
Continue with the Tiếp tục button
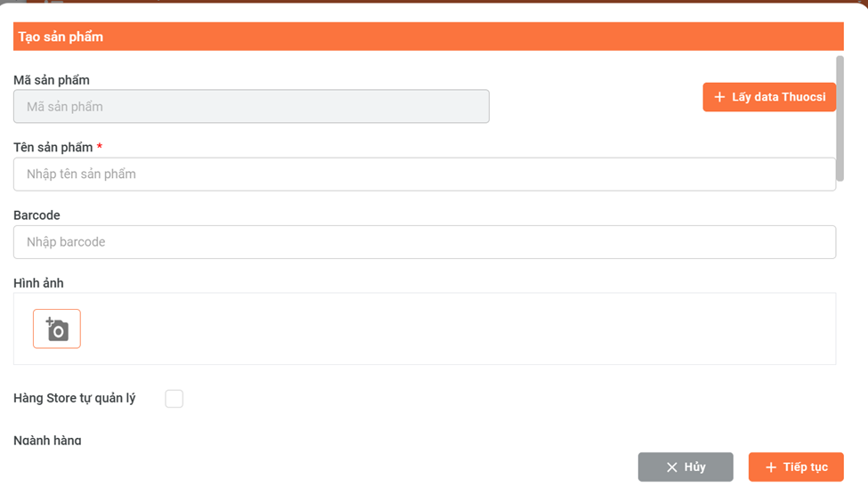click(x=795, y=467)
